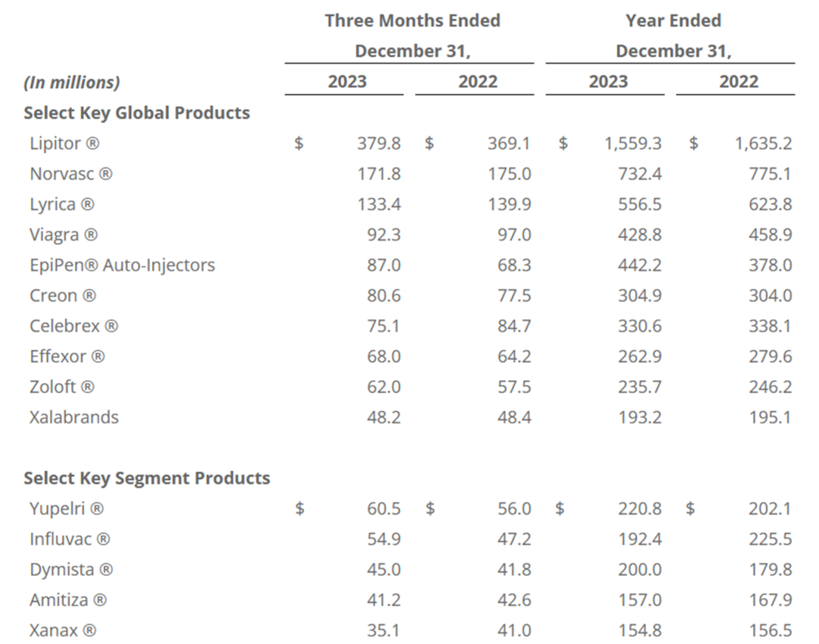Screen dimensions: 819x644
Task: Click Lipitor's full-year 2022 value 1,635.2
Action: (x=763, y=143)
